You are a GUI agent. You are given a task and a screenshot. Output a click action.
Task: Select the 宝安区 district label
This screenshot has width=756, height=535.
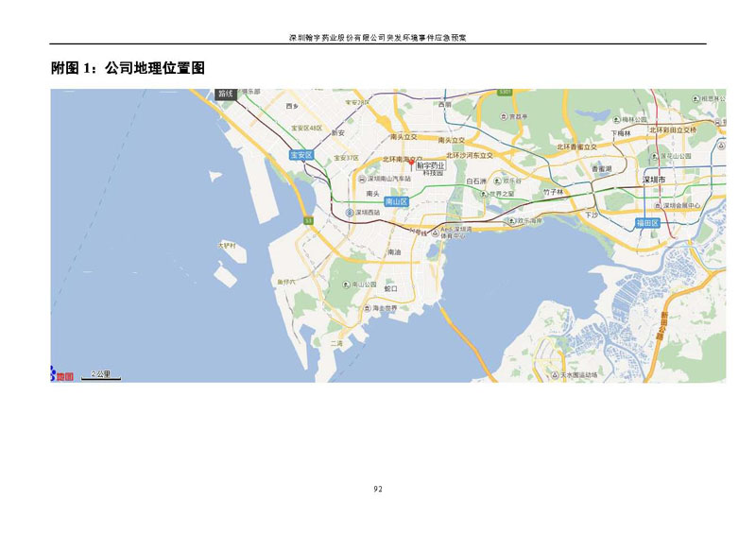click(x=301, y=155)
